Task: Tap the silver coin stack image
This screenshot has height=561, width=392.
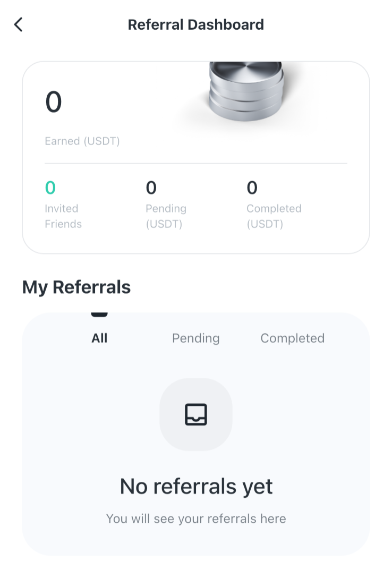Action: click(246, 91)
